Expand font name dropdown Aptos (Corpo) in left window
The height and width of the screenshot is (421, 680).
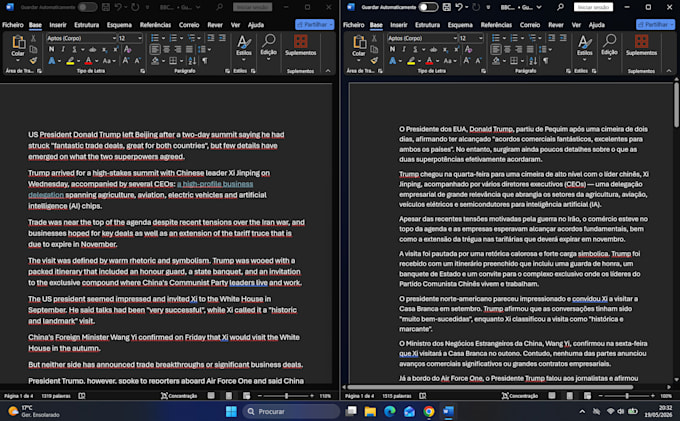tap(114, 38)
